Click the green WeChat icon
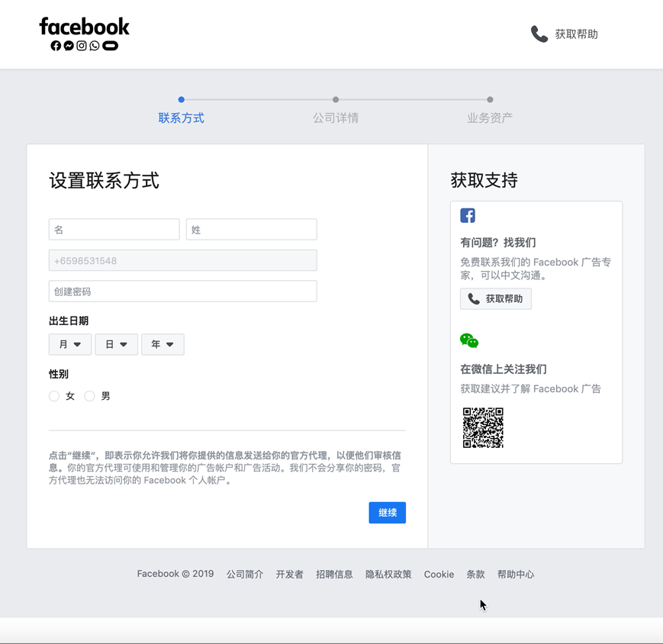The image size is (663, 644). tap(469, 341)
